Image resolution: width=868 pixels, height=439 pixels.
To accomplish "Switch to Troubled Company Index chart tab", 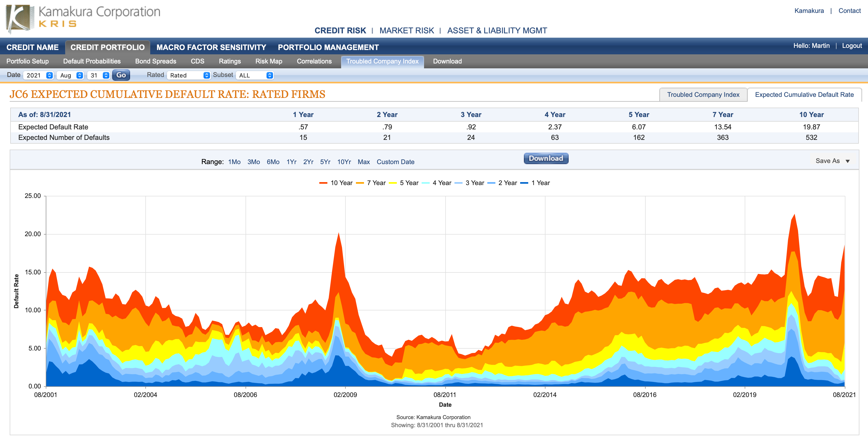I will click(x=703, y=95).
